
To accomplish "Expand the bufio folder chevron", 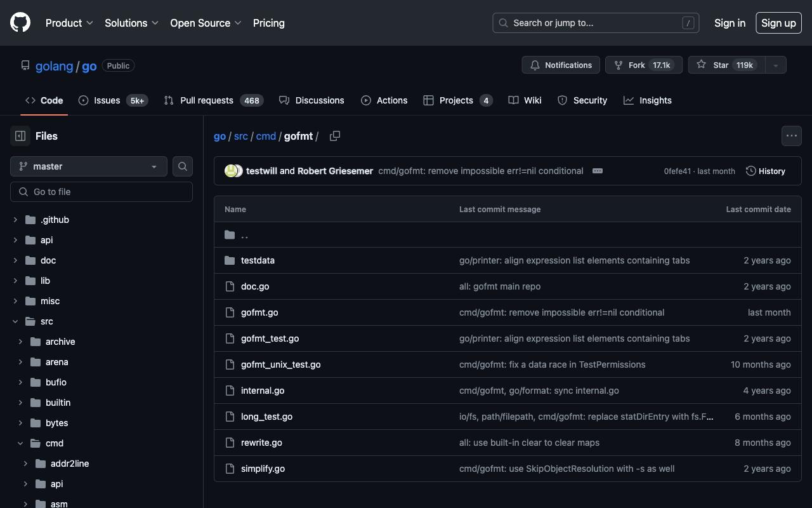I will pyautogui.click(x=20, y=382).
